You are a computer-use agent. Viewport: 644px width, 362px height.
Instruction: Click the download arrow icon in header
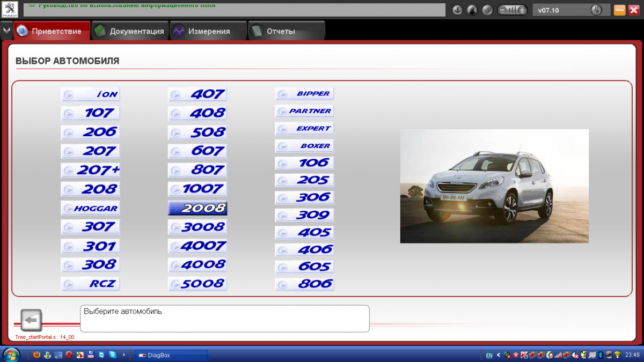click(x=457, y=10)
